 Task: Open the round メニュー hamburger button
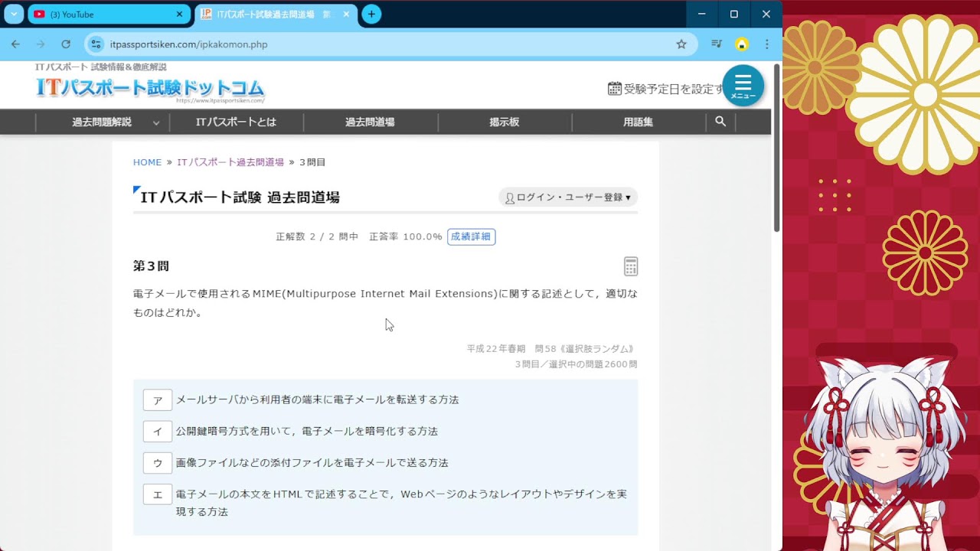[743, 86]
